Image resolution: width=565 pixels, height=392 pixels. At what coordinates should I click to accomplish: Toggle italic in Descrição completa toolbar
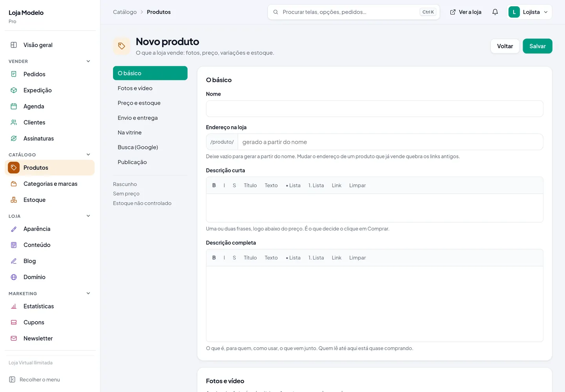[224, 258]
